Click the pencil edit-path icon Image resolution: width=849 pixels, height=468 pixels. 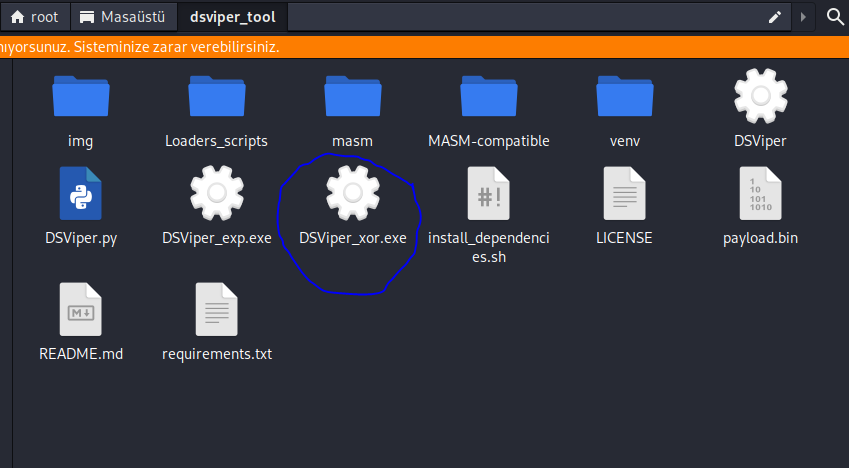775,17
